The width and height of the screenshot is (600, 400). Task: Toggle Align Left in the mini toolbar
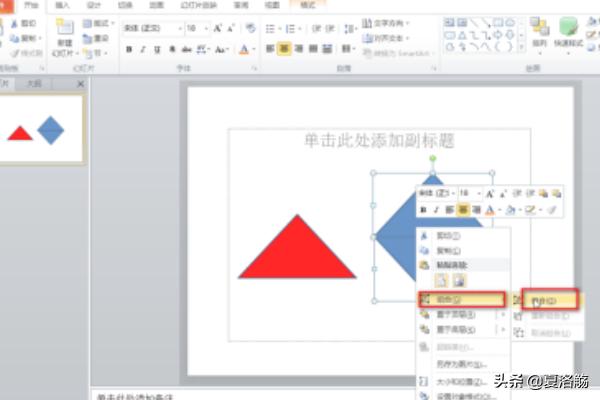tap(449, 210)
